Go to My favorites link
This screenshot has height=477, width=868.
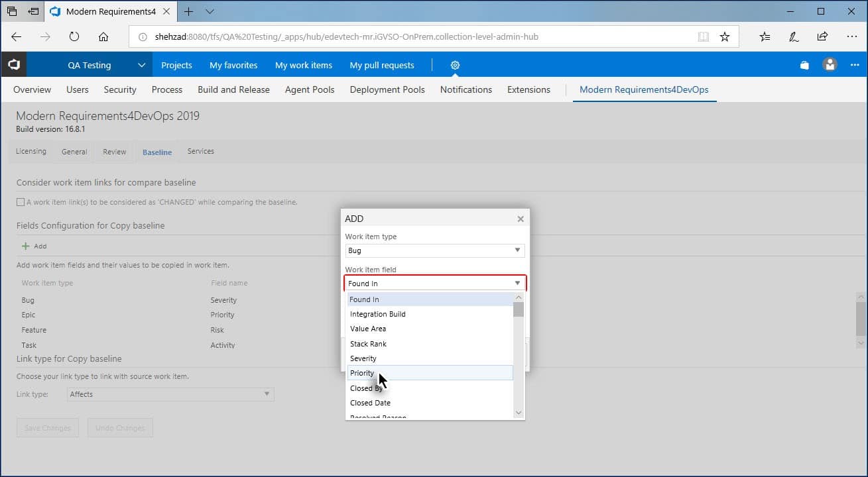point(233,65)
